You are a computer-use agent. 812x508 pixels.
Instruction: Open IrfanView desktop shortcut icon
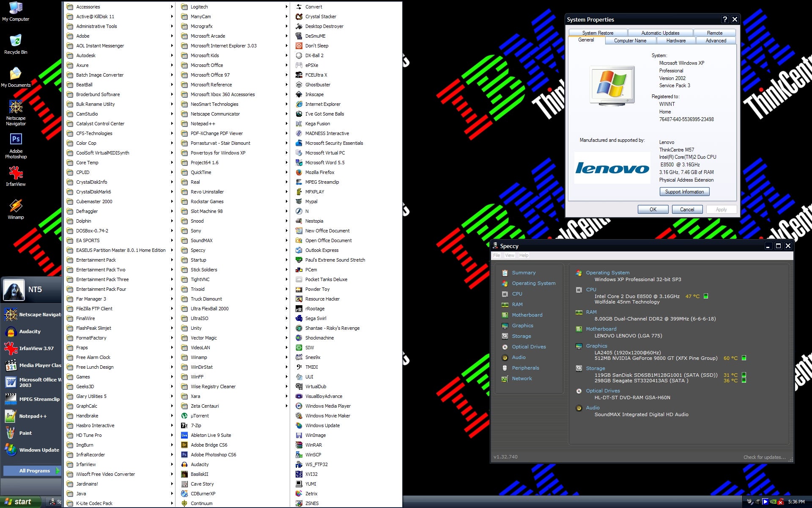16,176
